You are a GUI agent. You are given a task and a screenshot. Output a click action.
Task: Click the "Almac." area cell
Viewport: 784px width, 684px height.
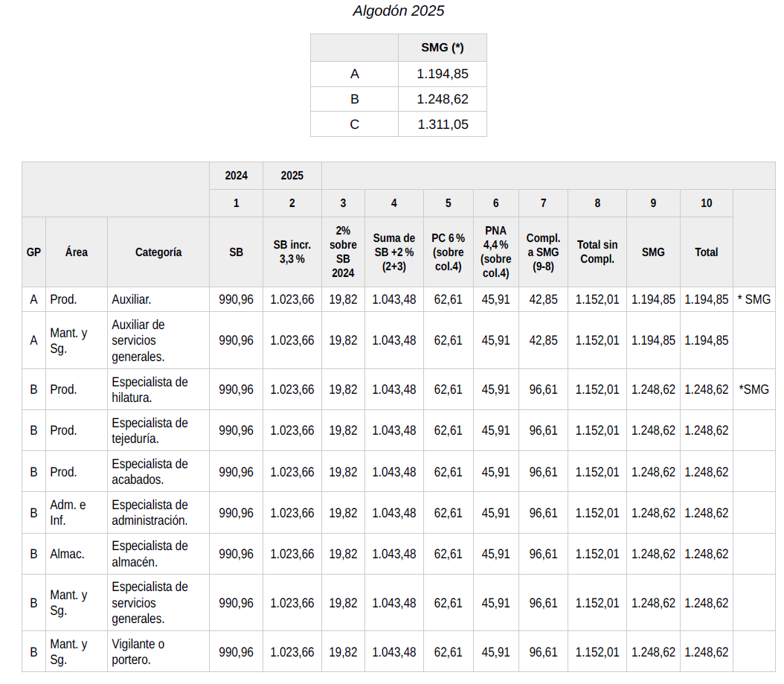click(67, 554)
